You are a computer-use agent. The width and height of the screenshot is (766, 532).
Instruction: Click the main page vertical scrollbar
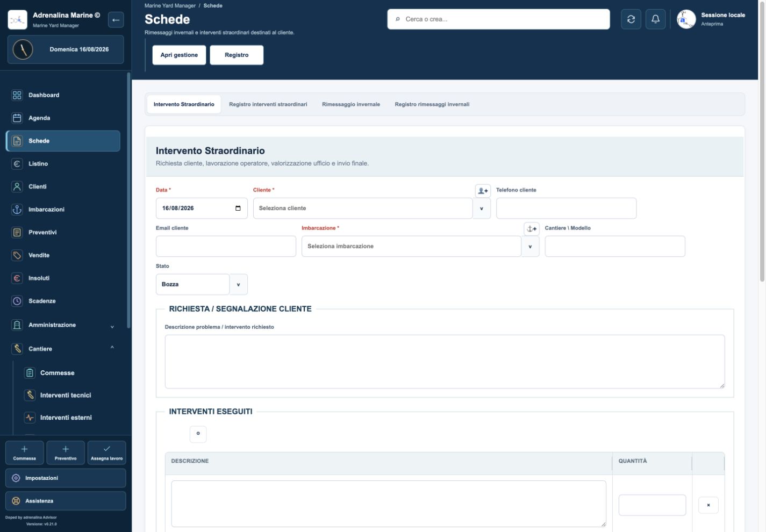click(x=762, y=142)
